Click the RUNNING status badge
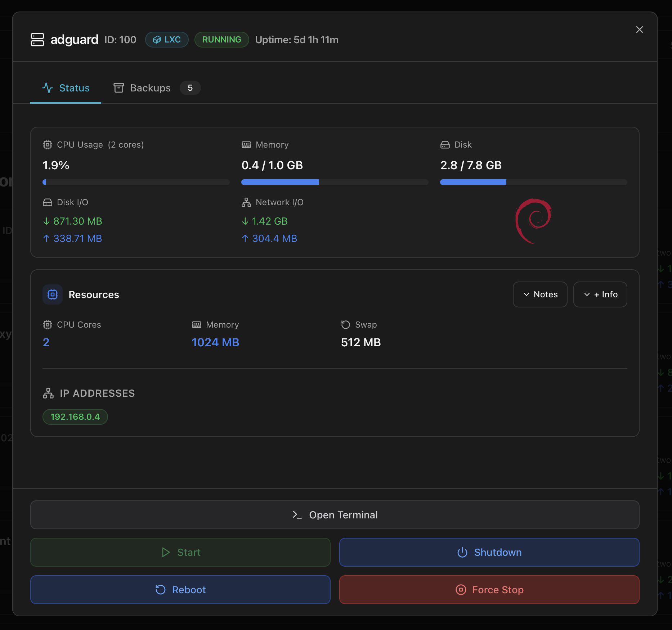 (x=222, y=40)
